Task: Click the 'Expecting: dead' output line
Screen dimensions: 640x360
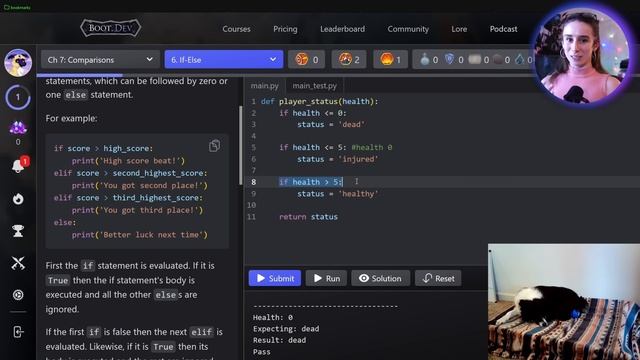Action: pos(286,329)
